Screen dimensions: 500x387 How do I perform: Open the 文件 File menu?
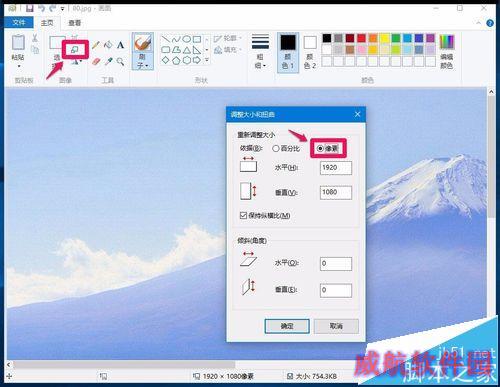19,23
